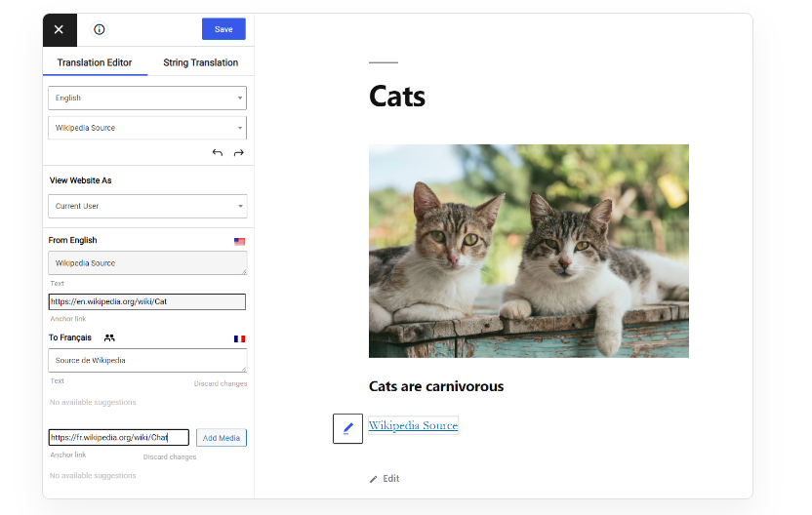This screenshot has height=515, width=812.
Task: Select the Cats page heading
Action: click(397, 97)
